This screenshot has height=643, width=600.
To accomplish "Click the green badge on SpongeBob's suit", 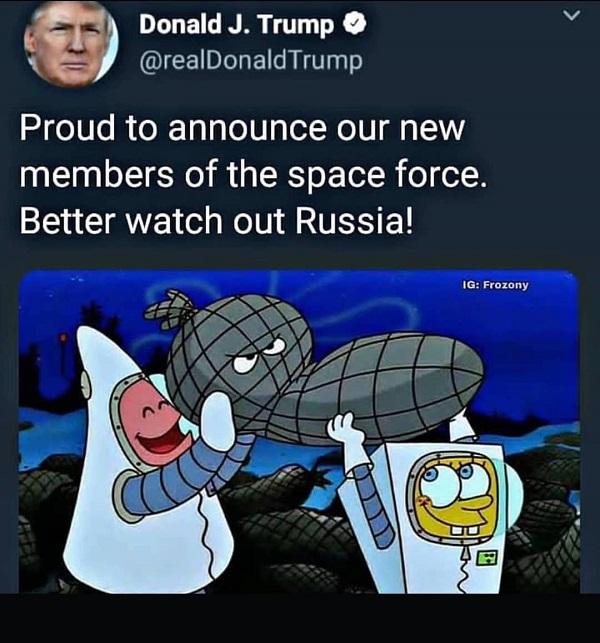I will click(x=486, y=558).
